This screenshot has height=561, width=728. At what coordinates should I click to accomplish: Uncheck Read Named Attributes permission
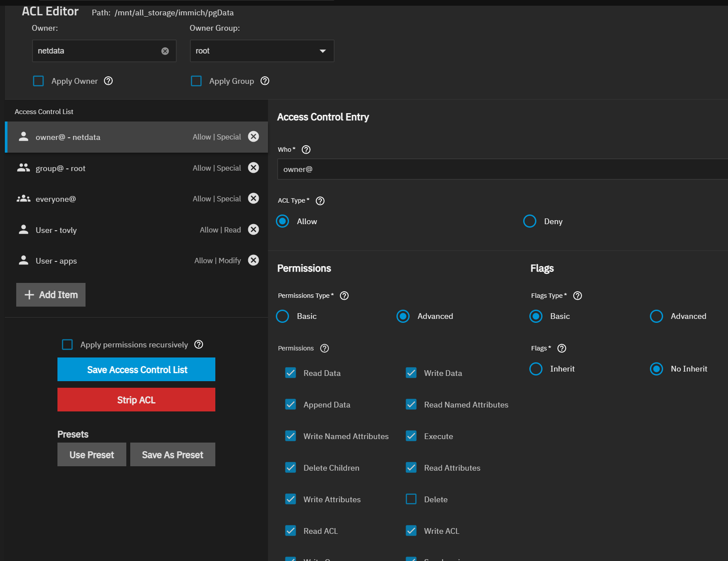pyautogui.click(x=411, y=404)
